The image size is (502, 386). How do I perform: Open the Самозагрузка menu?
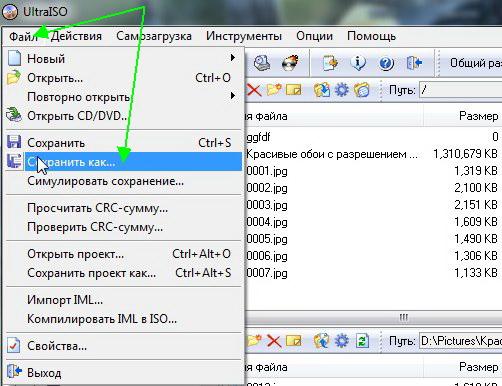pos(154,36)
